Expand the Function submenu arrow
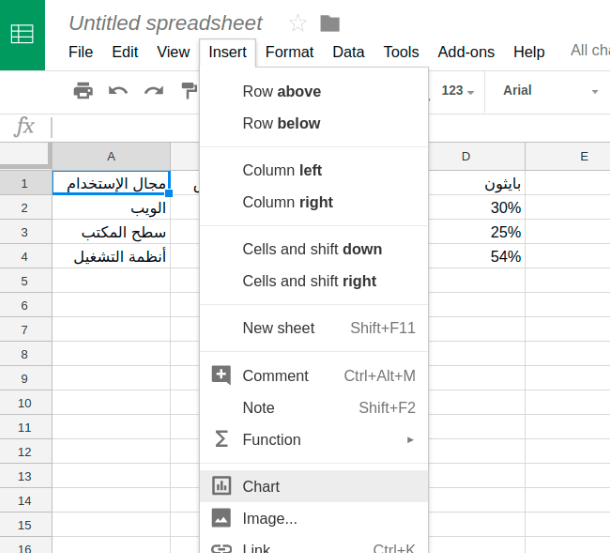This screenshot has width=610, height=553. 410,440
